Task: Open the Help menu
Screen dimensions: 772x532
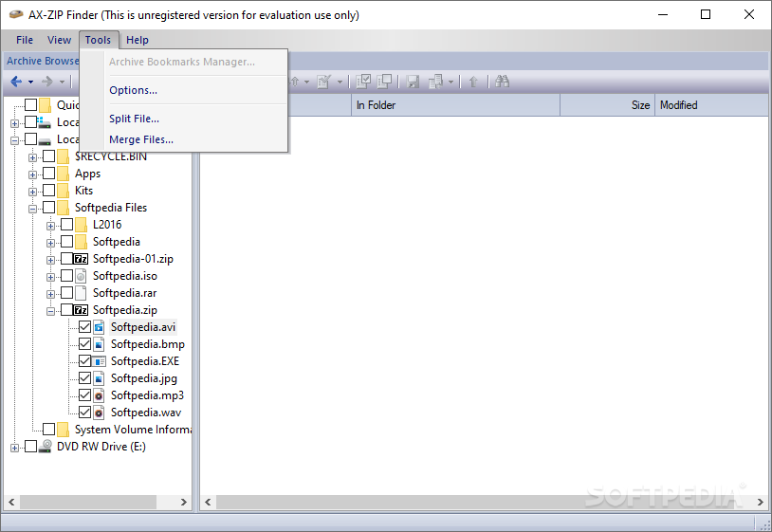Action: pos(137,40)
